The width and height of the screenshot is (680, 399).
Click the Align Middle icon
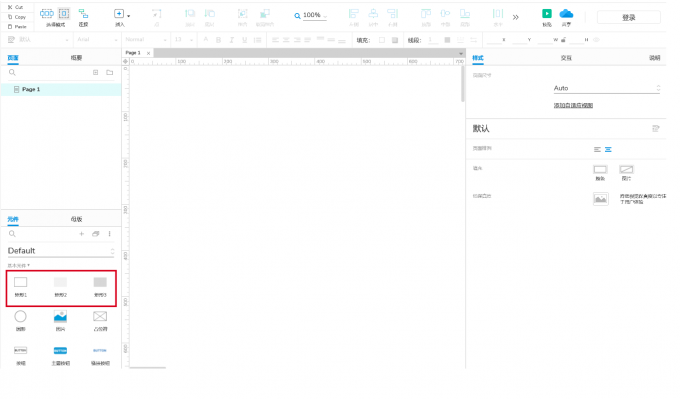click(445, 14)
